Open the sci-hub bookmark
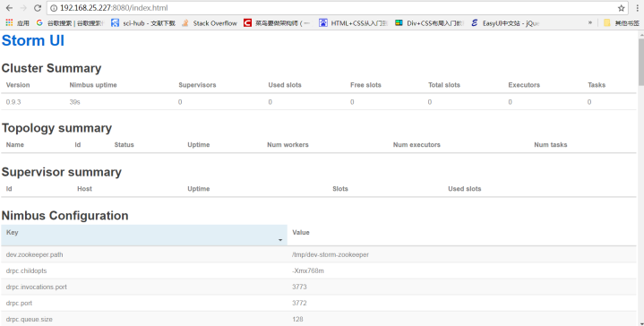 coord(143,23)
